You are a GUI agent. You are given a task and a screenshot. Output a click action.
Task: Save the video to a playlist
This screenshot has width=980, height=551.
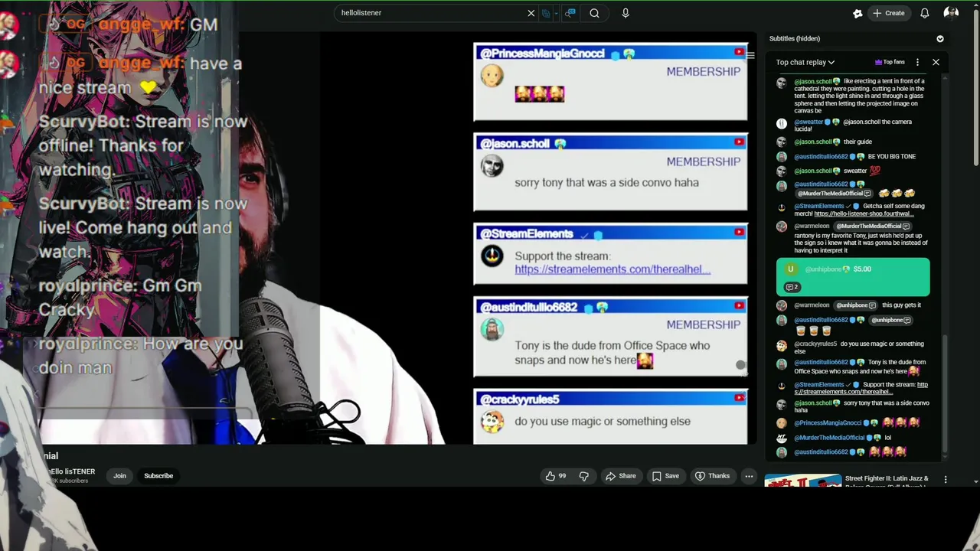pos(665,476)
